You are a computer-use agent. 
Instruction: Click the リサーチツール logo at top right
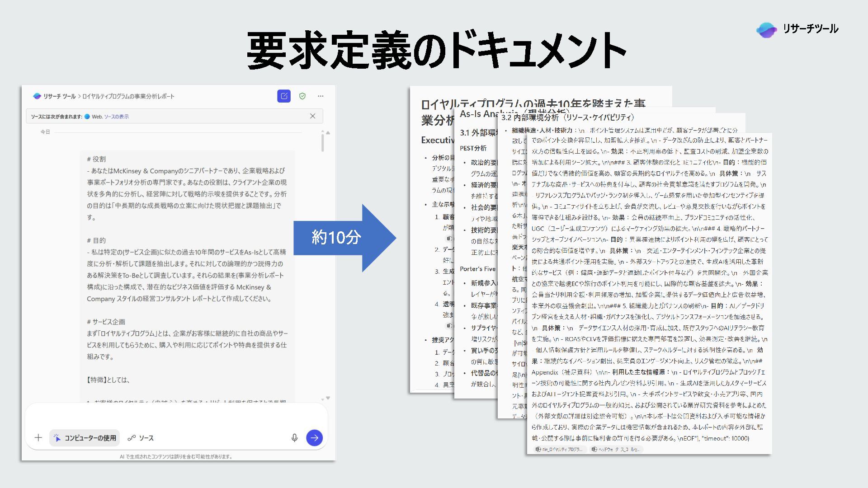point(797,29)
